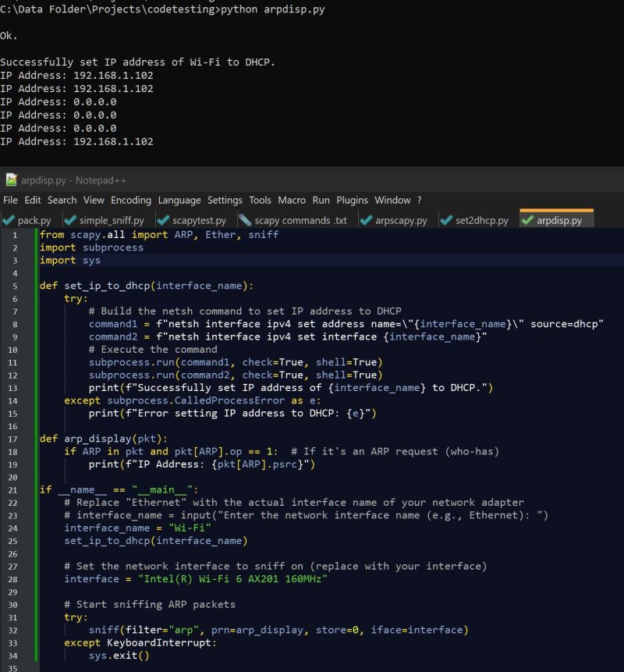The width and height of the screenshot is (624, 672).
Task: Open the File menu
Action: point(10,200)
